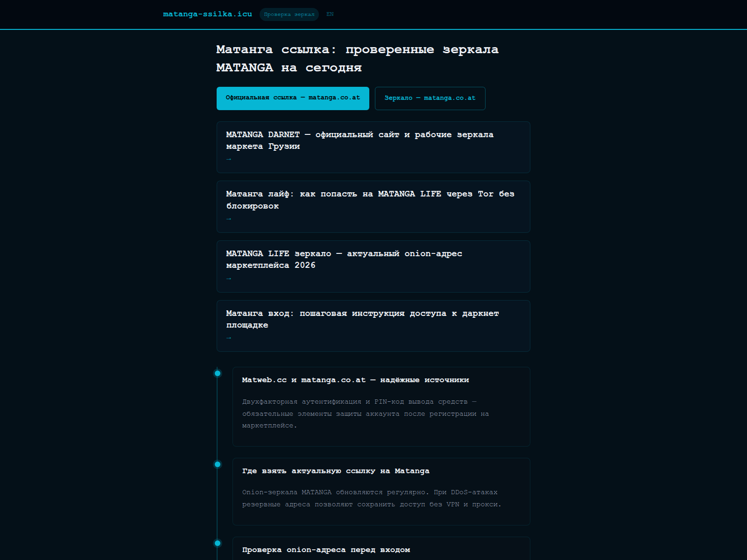Click the arrow under "MATANGA LIFE зеркало" title
This screenshot has height=560, width=747.
[229, 279]
